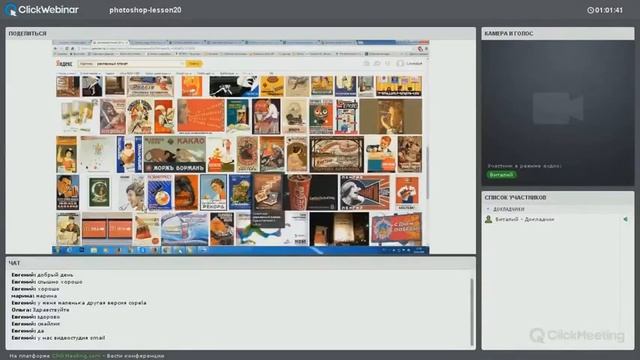
Task: Open the red Coca-Cola cup thumbnail
Action: (299, 192)
